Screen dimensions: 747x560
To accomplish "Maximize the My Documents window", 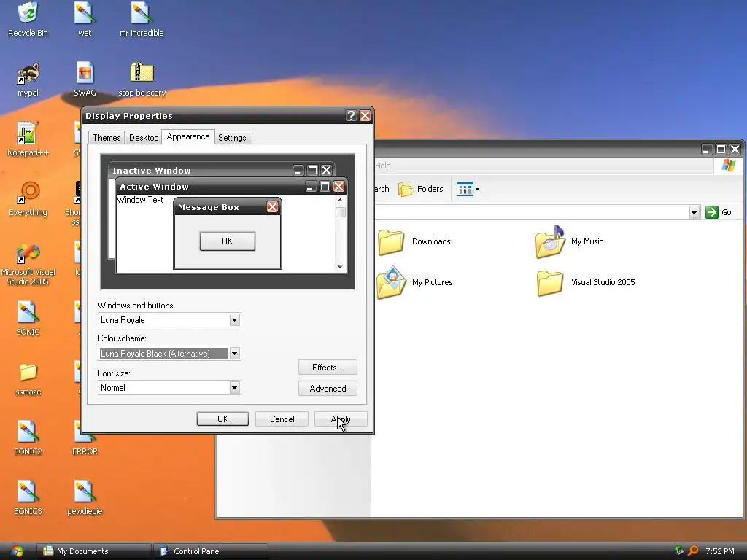I will coord(721,149).
